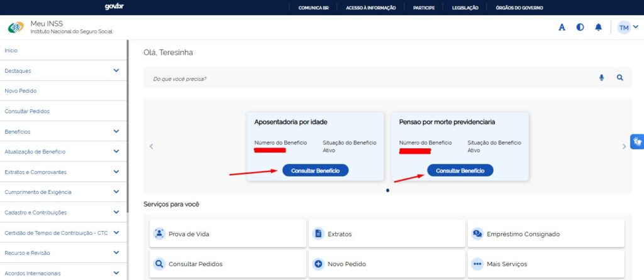Expand Acordos Internacionais chevron
This screenshot has width=644, height=280.
click(116, 272)
